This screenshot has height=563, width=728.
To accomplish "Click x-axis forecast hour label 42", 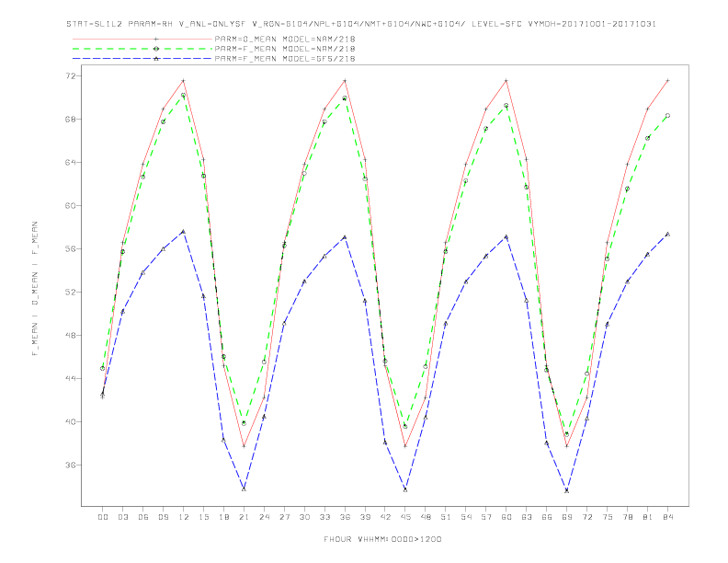I will 385,517.
